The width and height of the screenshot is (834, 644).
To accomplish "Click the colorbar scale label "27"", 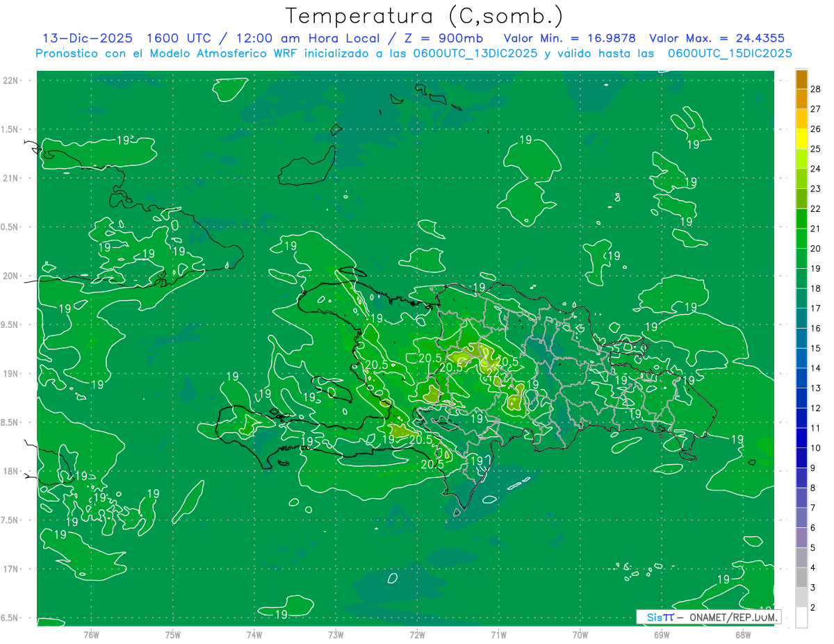I will (816, 109).
